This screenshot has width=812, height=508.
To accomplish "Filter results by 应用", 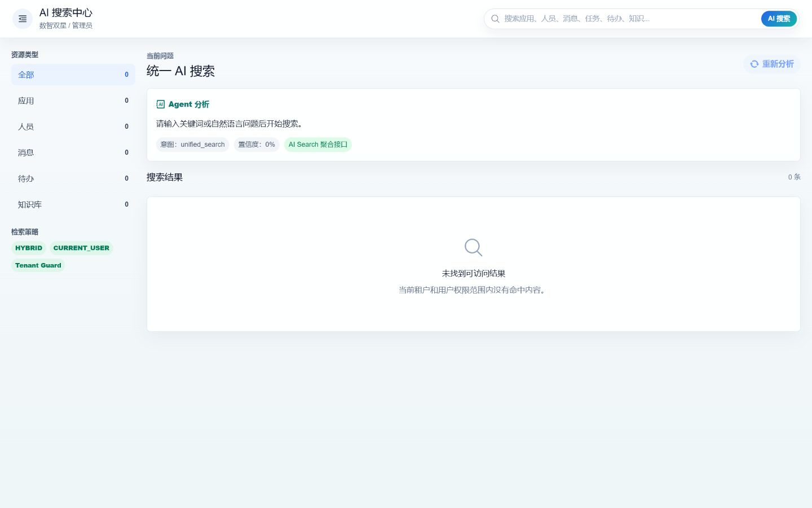I will tap(73, 100).
